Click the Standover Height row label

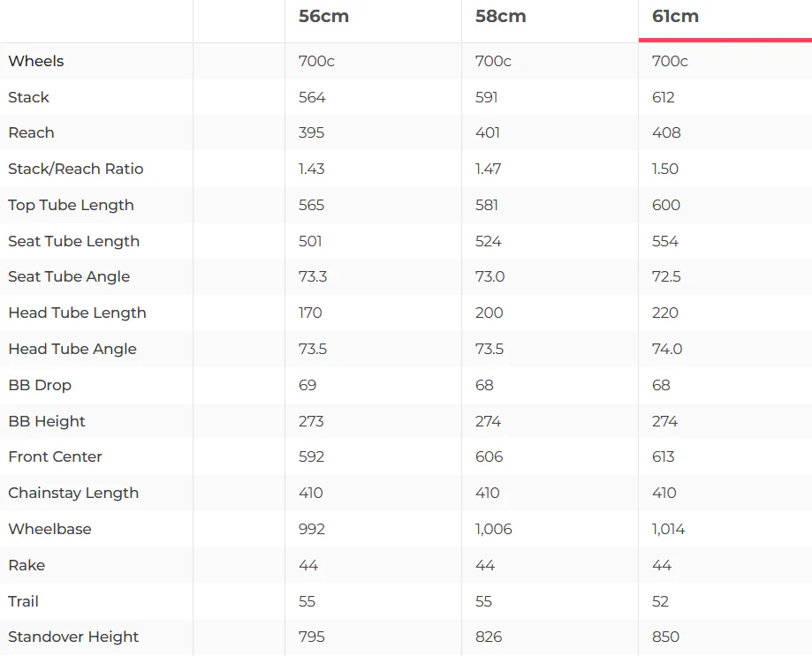point(73,637)
